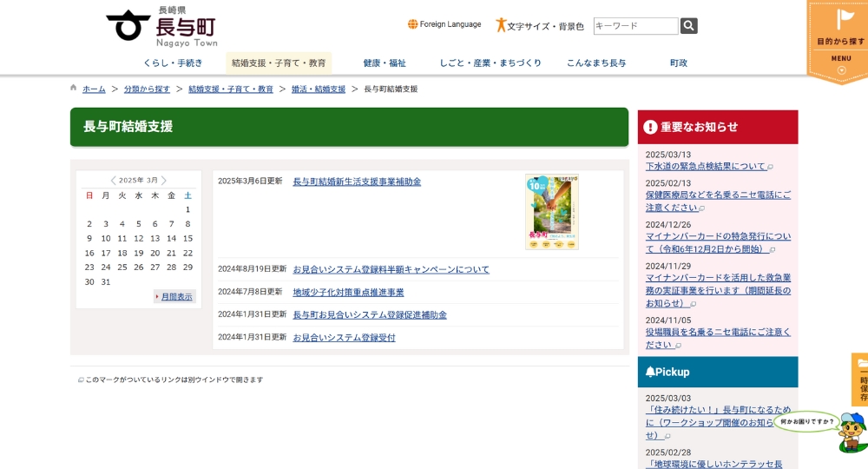This screenshot has height=469, width=868.
Task: Click the magnifier search button
Action: pyautogui.click(x=688, y=26)
